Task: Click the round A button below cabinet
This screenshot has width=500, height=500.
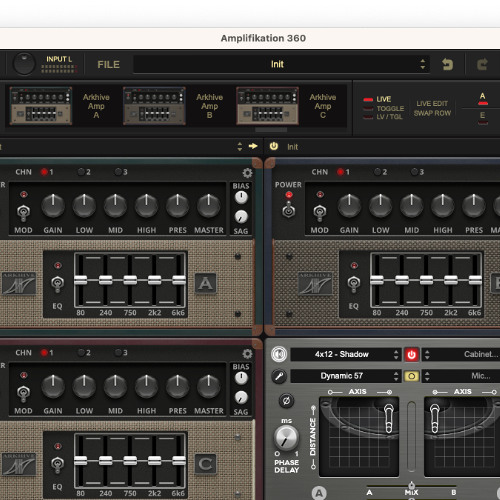Action: pos(319,493)
